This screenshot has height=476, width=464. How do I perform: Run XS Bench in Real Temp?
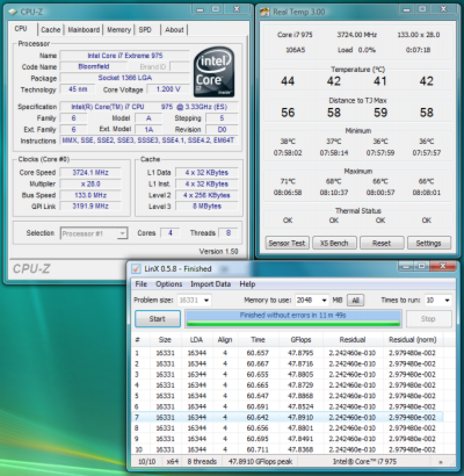(x=334, y=243)
